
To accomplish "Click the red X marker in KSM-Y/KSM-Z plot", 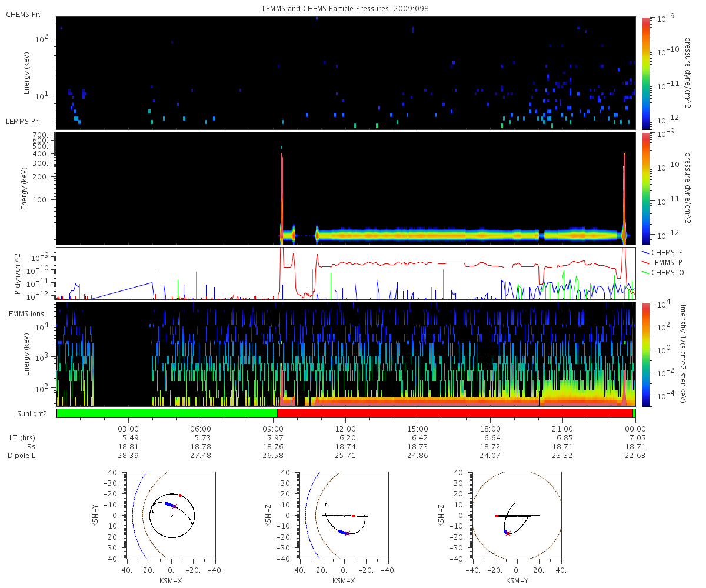I will (508, 534).
